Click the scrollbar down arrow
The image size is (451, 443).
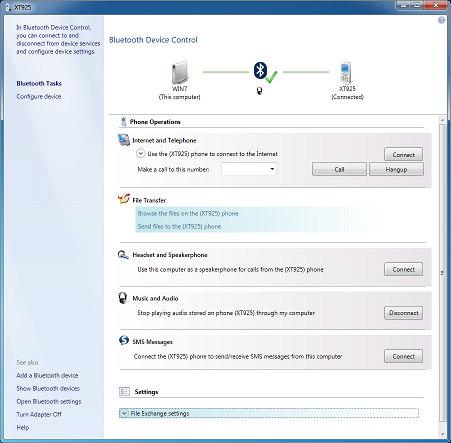pos(442,434)
